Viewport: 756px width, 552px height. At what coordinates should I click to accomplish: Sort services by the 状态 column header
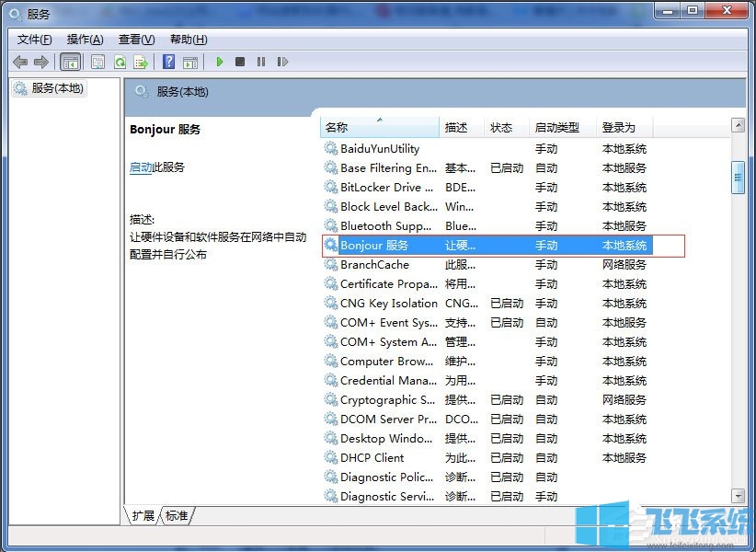[503, 128]
